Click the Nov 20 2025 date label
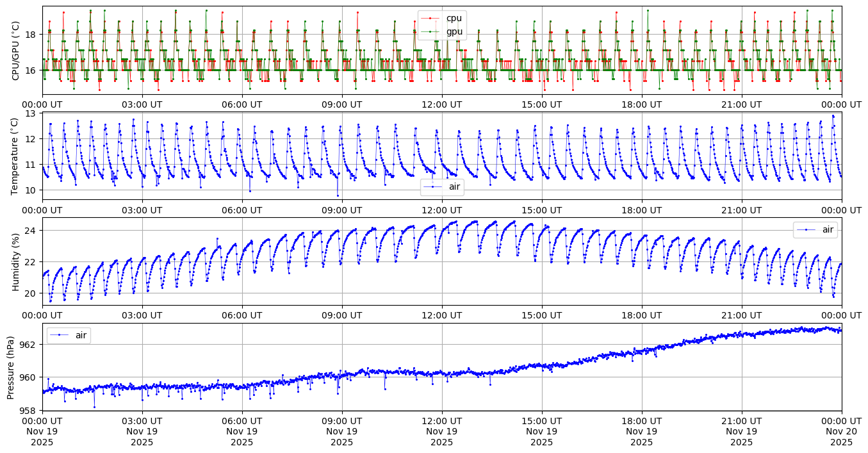The image size is (868, 453). (841, 432)
